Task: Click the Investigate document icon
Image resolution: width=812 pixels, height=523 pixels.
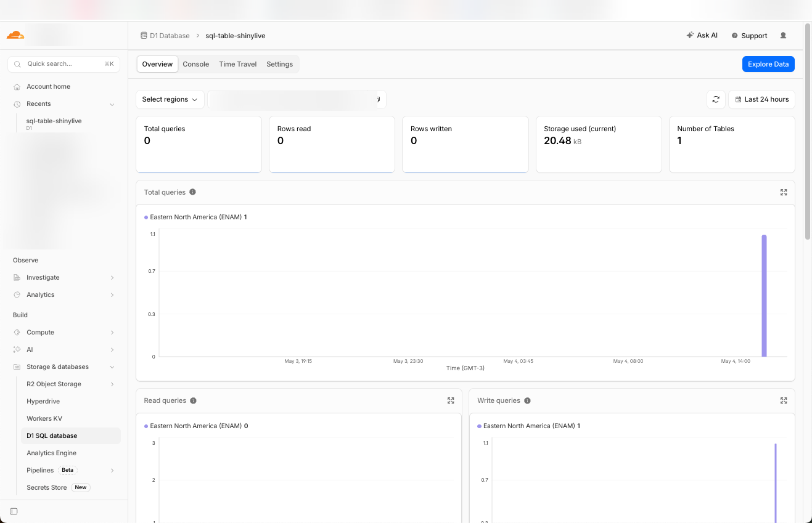Action: click(x=17, y=278)
